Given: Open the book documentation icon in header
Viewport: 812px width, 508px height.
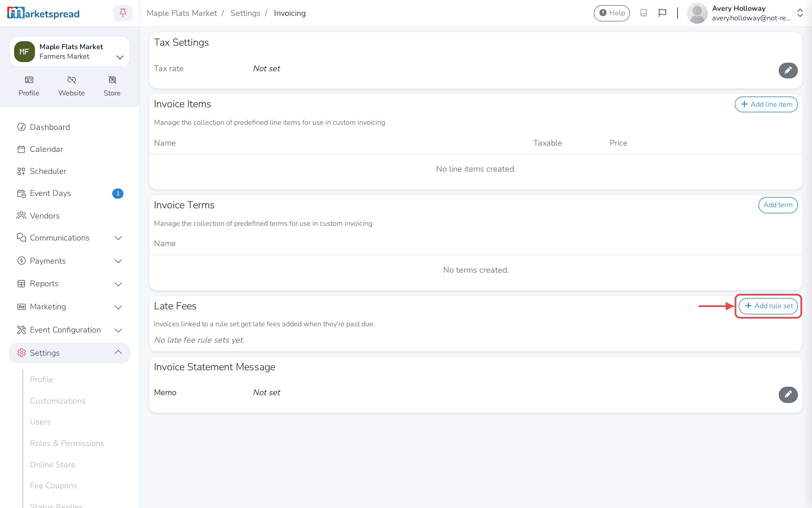Looking at the screenshot, I should 644,13.
